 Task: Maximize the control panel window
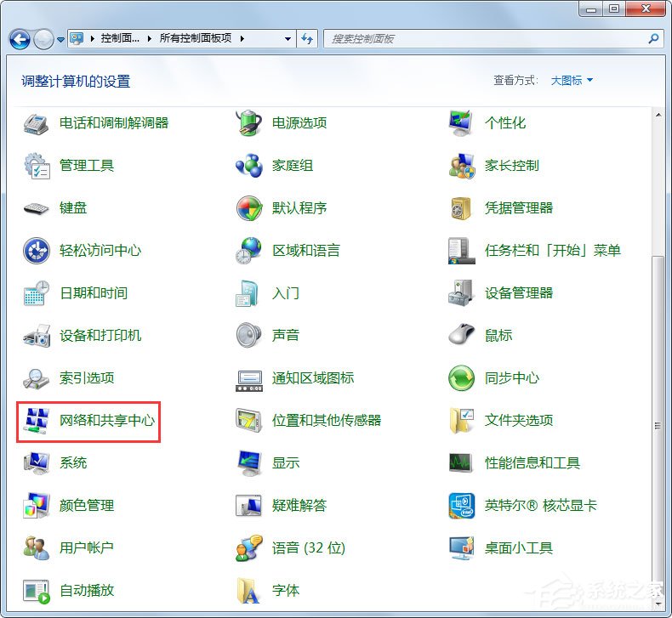click(614, 9)
